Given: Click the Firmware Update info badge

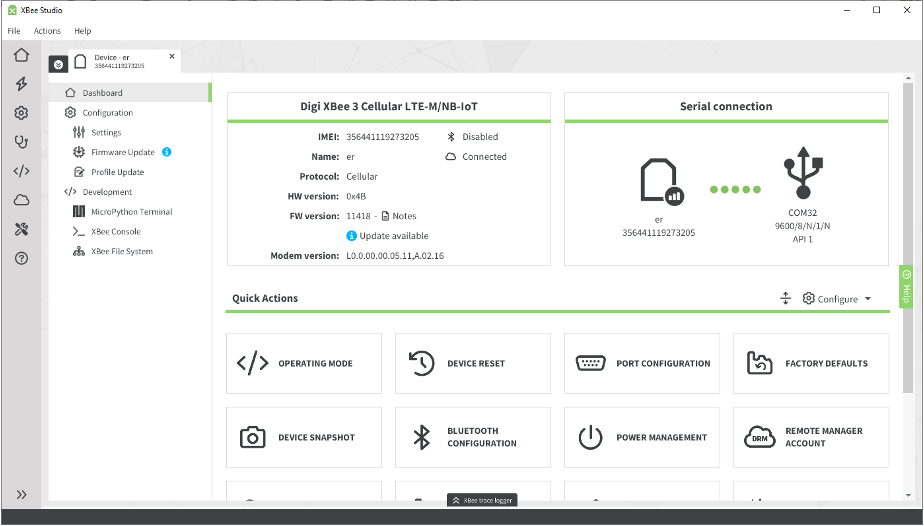Looking at the screenshot, I should click(x=167, y=152).
